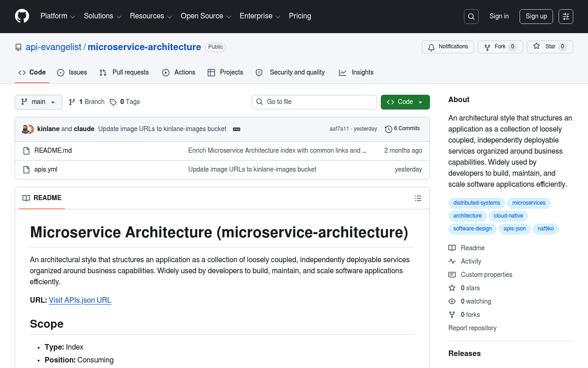Click the Go to file search field
Viewport: 588px width, 368px height.
tap(314, 102)
